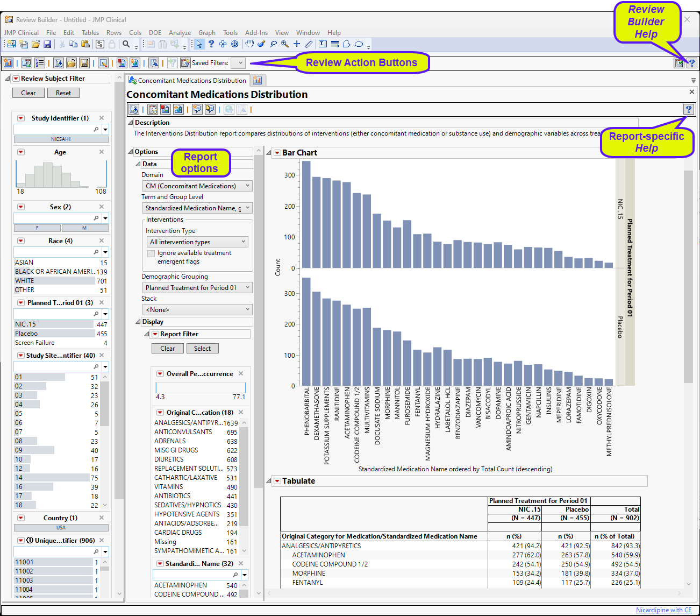
Task: Click the save floppy icon in review toolbar
Action: coord(84,63)
